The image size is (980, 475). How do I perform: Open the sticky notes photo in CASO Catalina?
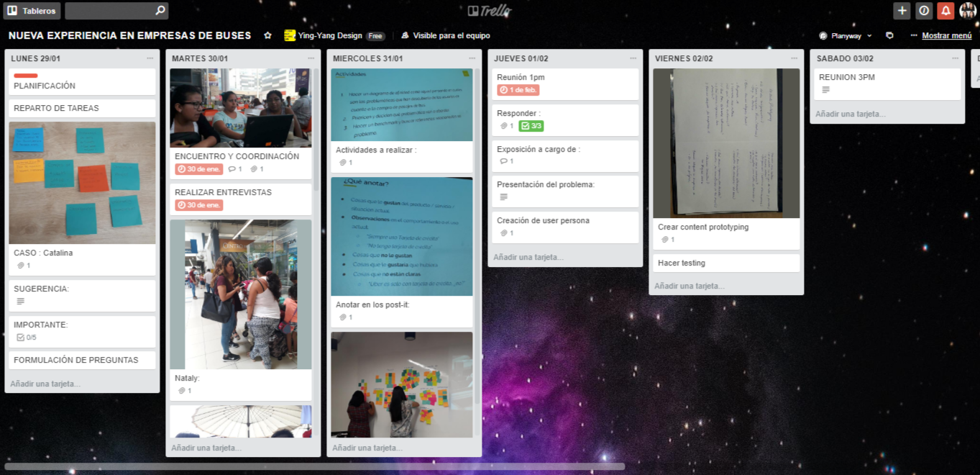pos(82,183)
